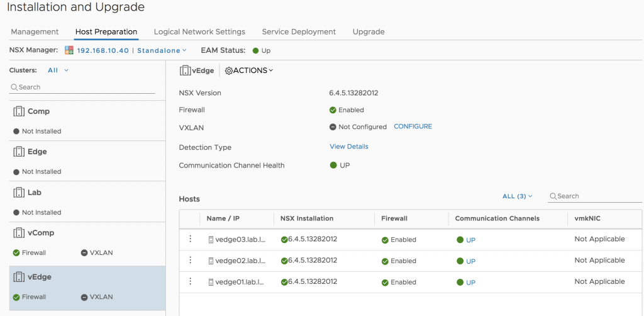Image resolution: width=644 pixels, height=316 pixels.
Task: Click CONFIGURE link for VXLAN
Action: pyautogui.click(x=413, y=127)
